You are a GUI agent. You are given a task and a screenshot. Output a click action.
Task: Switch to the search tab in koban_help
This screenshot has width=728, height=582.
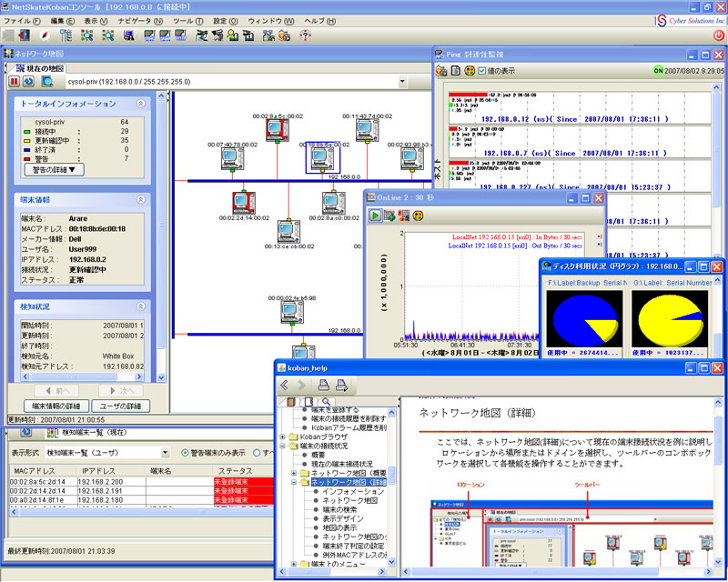tap(327, 401)
